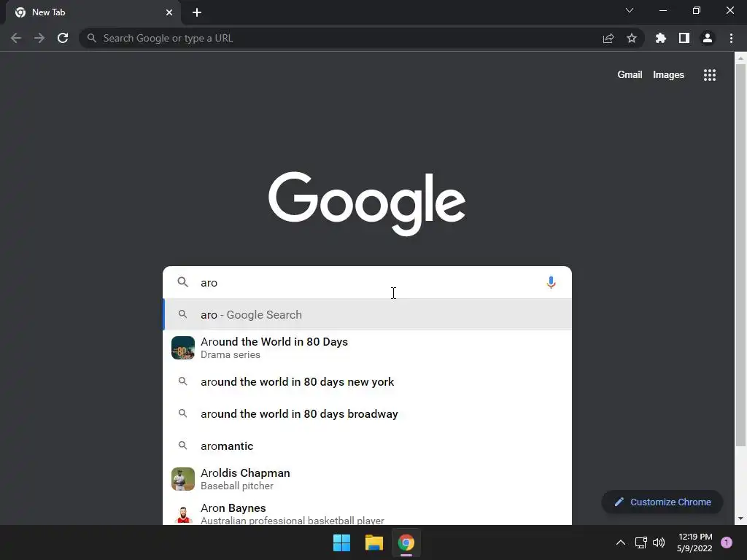This screenshot has height=560, width=747.
Task: Open the notification badge in taskbar
Action: (727, 542)
